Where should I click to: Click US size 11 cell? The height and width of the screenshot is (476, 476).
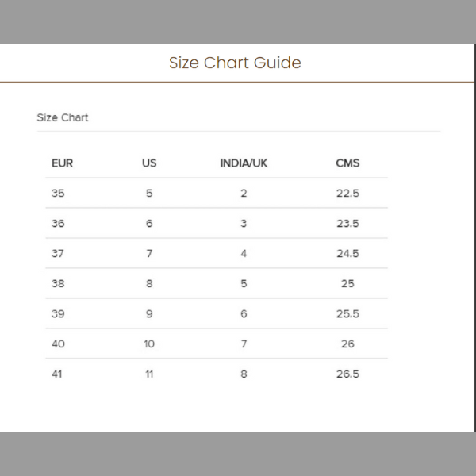coord(149,374)
